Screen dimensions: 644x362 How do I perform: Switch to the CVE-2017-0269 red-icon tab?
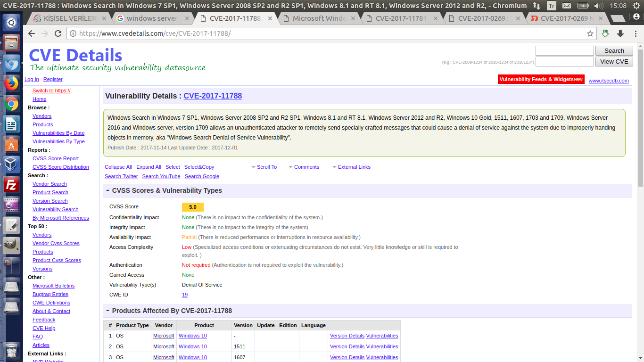point(566,18)
